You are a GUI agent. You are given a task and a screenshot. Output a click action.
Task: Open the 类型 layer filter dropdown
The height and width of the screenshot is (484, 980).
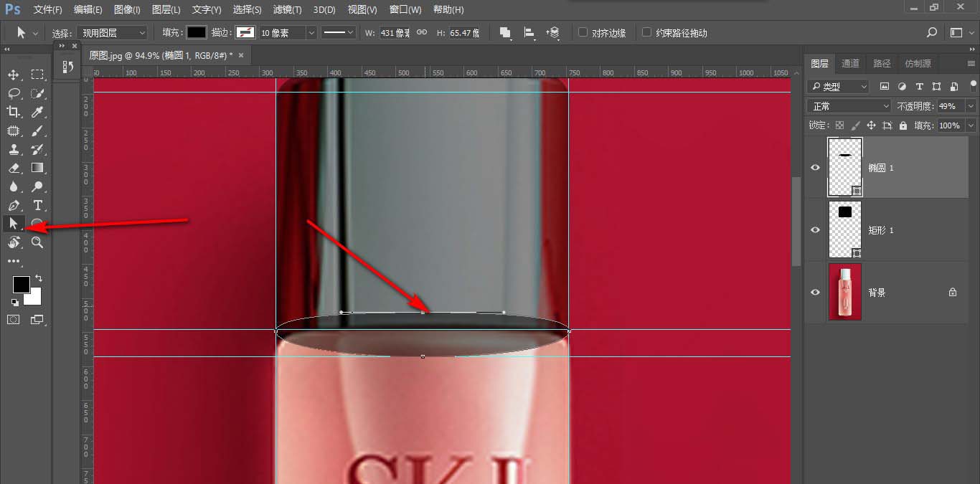[838, 86]
